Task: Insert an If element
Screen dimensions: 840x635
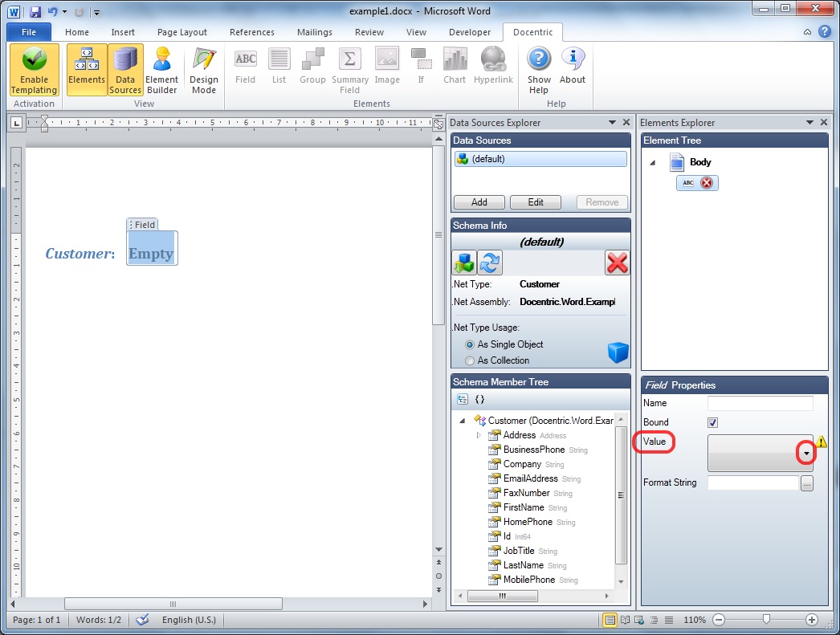Action: (421, 67)
